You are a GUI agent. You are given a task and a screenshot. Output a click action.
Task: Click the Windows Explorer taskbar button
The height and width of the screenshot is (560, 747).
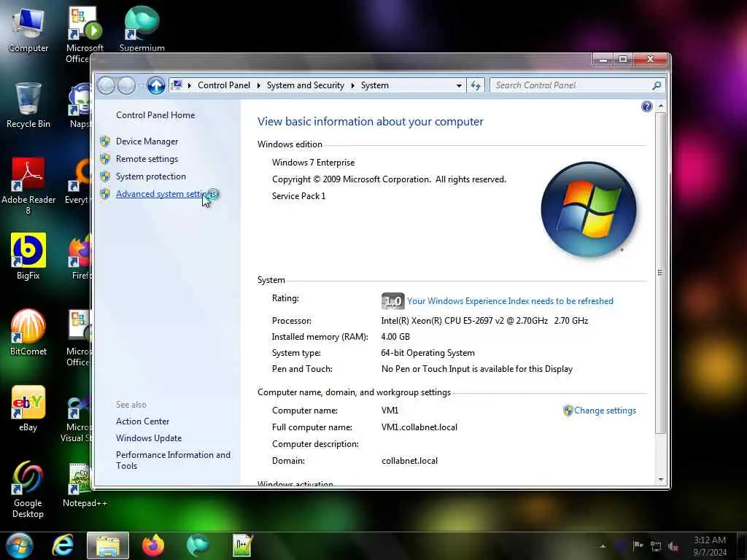(x=108, y=545)
